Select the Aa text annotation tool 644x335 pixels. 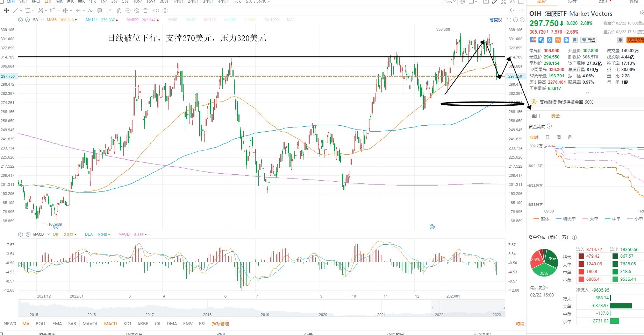91,11
